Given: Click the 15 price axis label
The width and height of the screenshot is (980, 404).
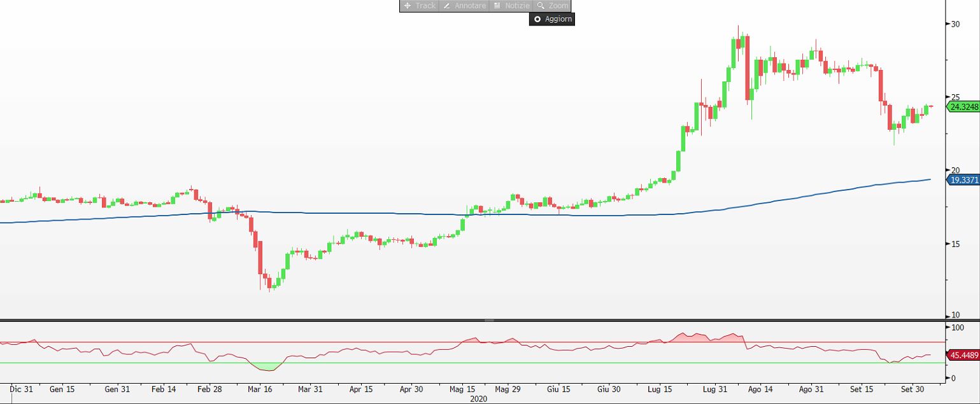Looking at the screenshot, I should click(x=955, y=244).
